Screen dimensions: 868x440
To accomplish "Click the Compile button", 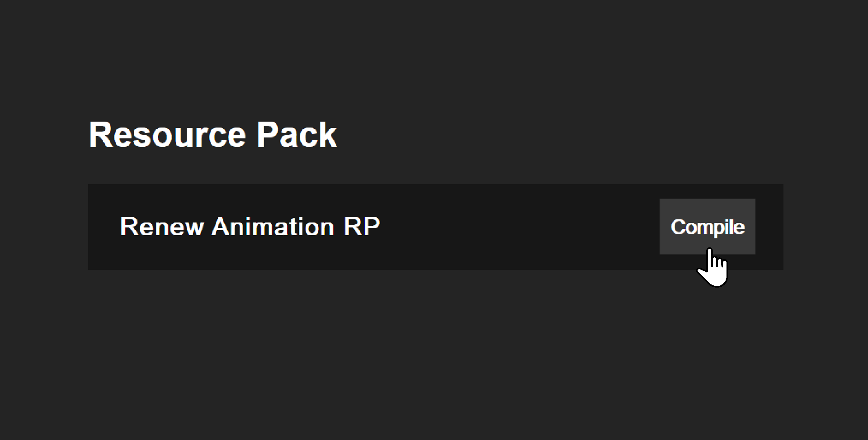I will pos(707,227).
